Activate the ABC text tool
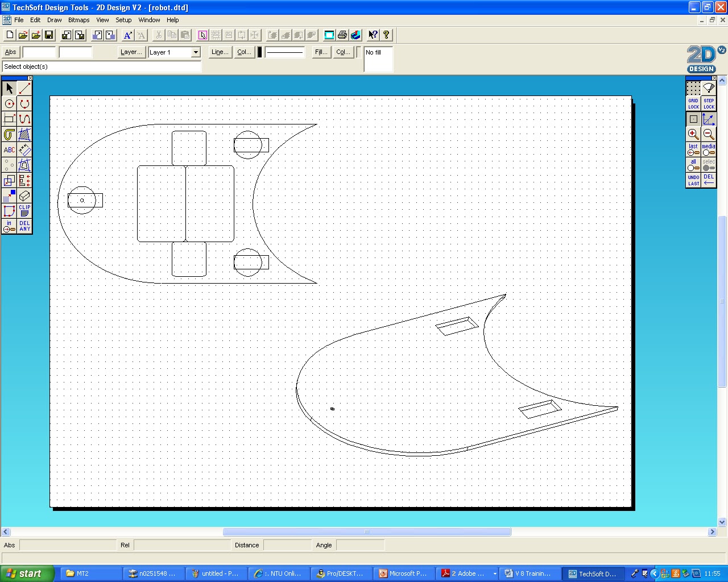 (x=9, y=149)
